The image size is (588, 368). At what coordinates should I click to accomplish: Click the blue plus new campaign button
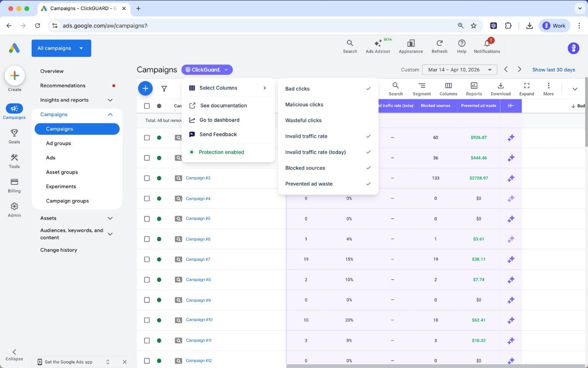coord(145,88)
